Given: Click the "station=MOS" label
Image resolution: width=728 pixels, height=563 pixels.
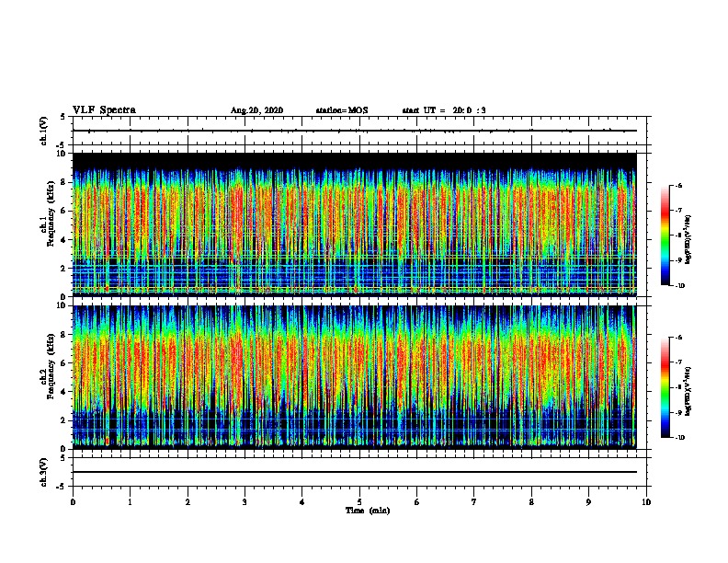Looking at the screenshot, I should point(342,110).
